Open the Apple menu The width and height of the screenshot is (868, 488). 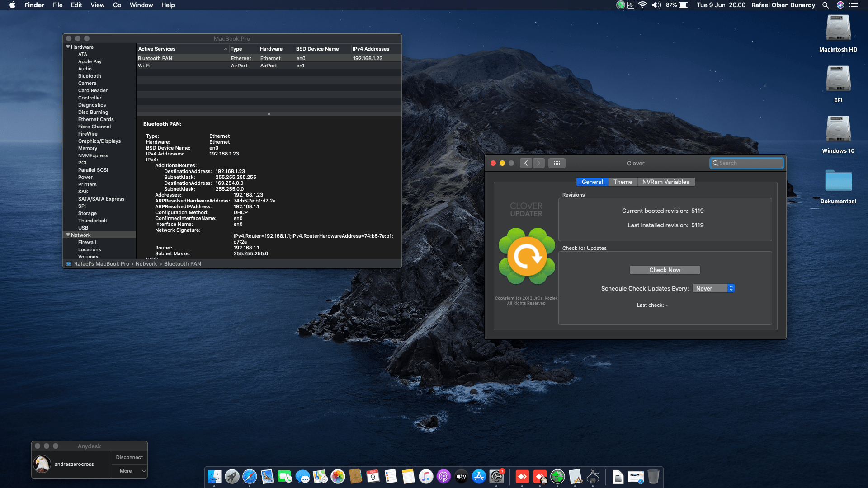click(12, 5)
